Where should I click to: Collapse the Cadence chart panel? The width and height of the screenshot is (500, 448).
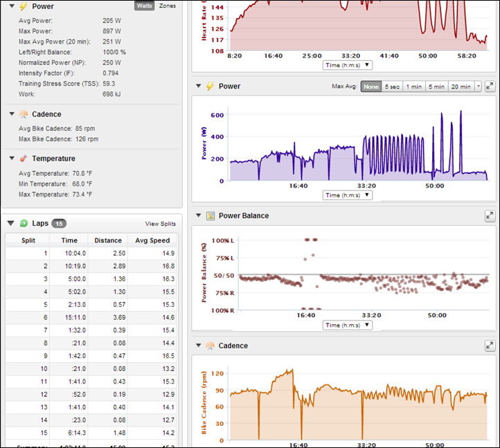pos(198,346)
